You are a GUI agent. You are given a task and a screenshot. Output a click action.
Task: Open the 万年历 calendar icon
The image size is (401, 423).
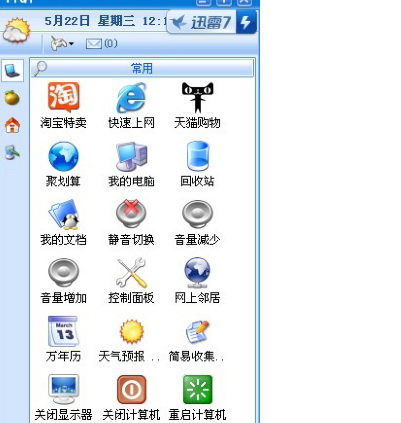coord(63,331)
